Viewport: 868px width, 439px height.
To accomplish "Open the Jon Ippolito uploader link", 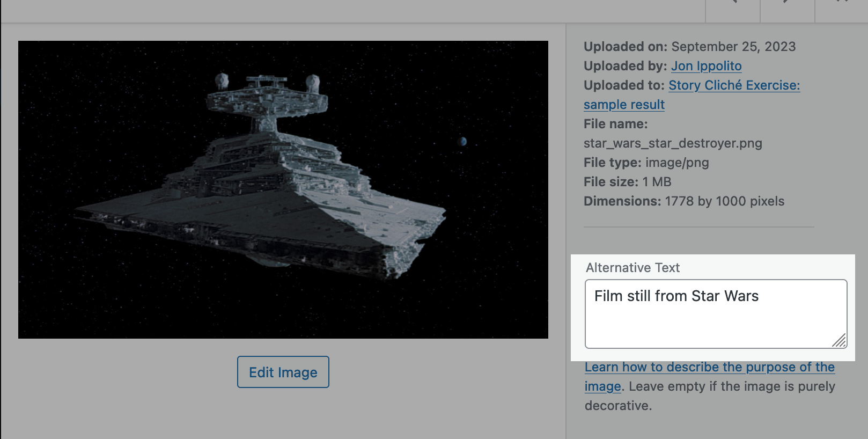I will [706, 66].
